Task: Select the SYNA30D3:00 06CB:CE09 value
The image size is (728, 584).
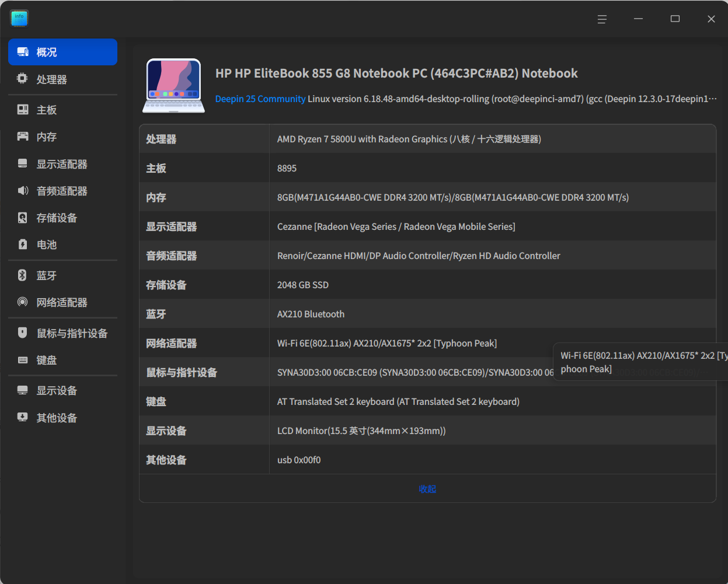Action: (415, 372)
